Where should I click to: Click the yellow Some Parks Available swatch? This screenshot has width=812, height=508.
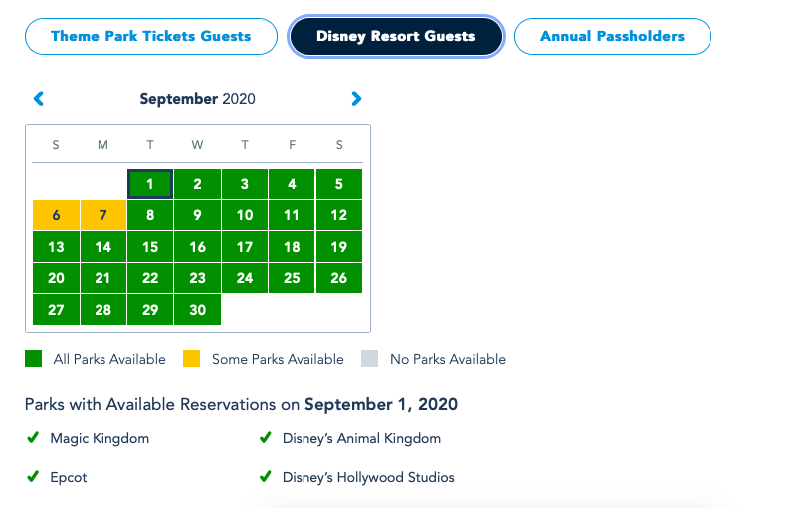pos(192,359)
